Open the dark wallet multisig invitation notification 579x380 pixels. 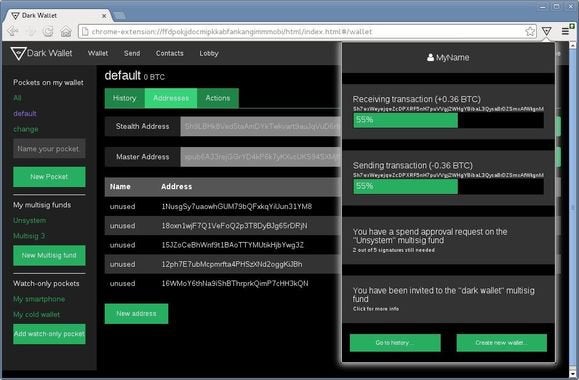click(448, 299)
